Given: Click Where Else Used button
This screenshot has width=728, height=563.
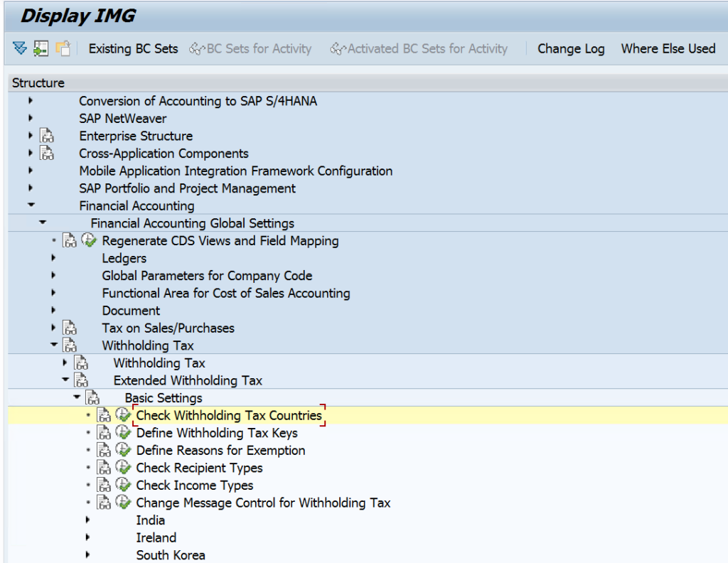Looking at the screenshot, I should point(668,49).
